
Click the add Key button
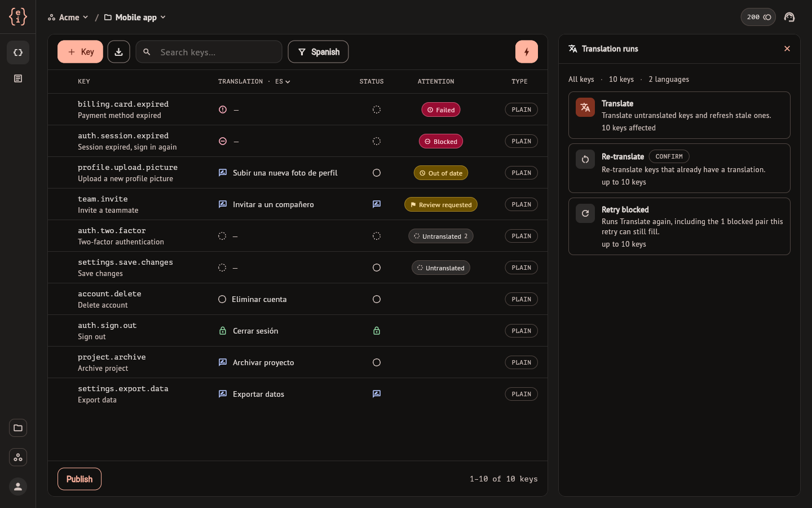click(80, 52)
